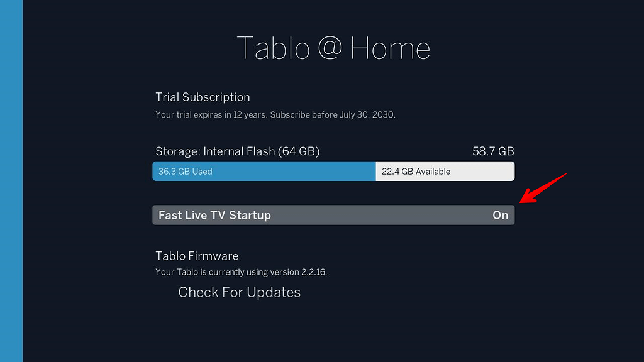Select Check For Updates
This screenshot has height=362, width=644.
[x=239, y=292]
